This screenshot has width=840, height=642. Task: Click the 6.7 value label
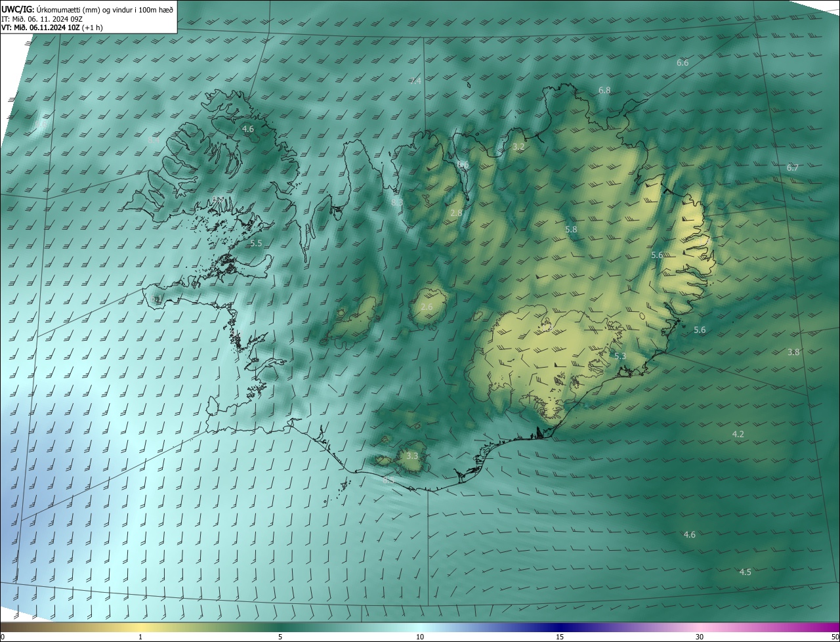tap(793, 168)
